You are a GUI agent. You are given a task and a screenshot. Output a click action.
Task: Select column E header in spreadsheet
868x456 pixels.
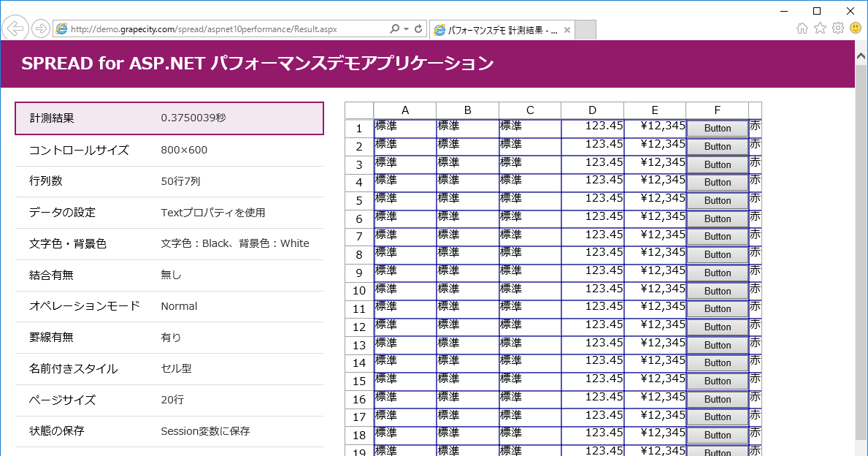(655, 110)
